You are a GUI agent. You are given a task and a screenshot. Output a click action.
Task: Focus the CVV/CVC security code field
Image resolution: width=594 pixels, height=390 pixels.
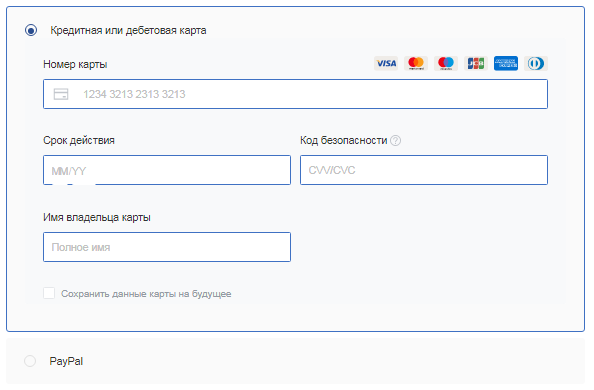point(424,170)
